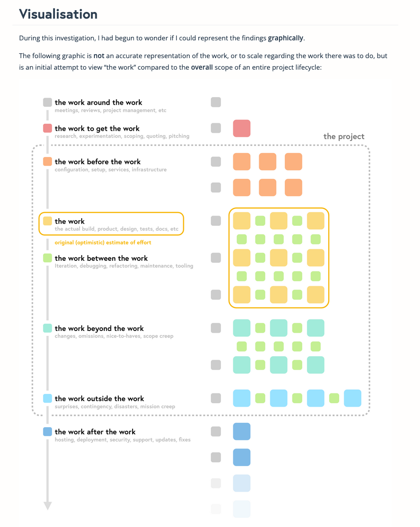Select the bold word "graphically"
This screenshot has height=527, width=420.
coord(286,38)
